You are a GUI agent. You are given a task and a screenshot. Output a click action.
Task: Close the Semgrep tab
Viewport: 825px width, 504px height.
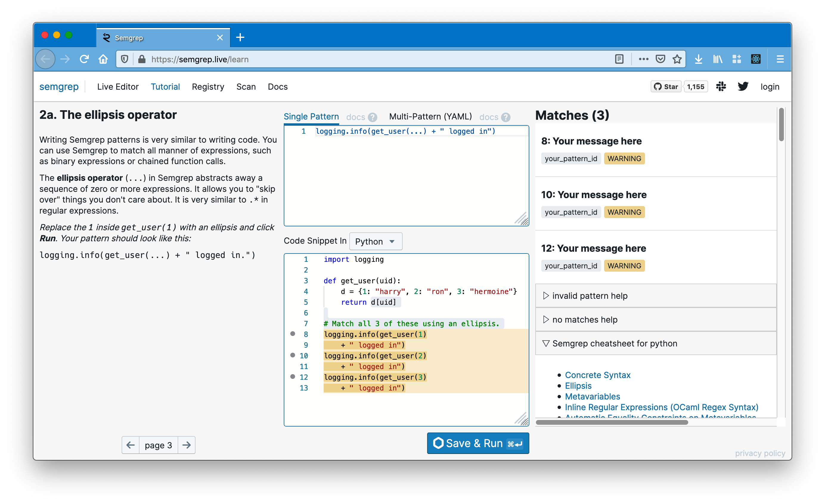pyautogui.click(x=220, y=38)
